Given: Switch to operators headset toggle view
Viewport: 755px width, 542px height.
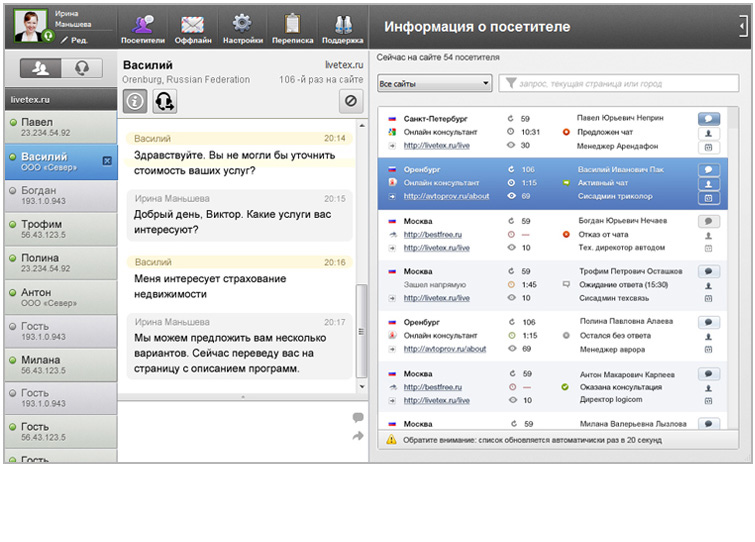Looking at the screenshot, I should (80, 69).
